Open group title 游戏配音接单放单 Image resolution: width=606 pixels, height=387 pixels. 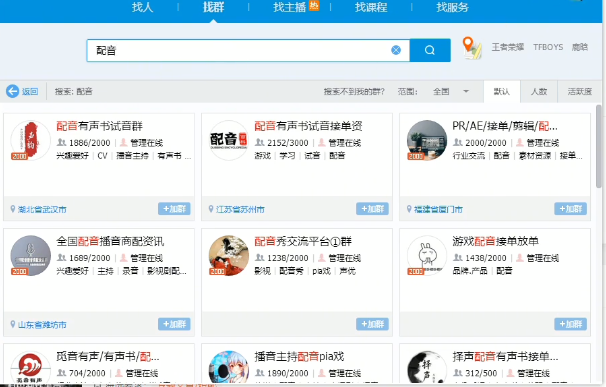pos(495,241)
